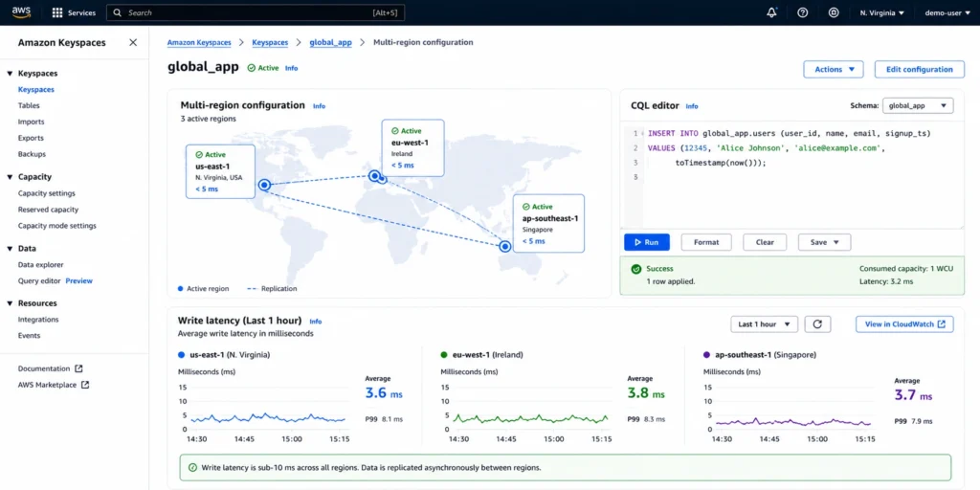Open Data explorer in the side navigation

pyautogui.click(x=40, y=265)
